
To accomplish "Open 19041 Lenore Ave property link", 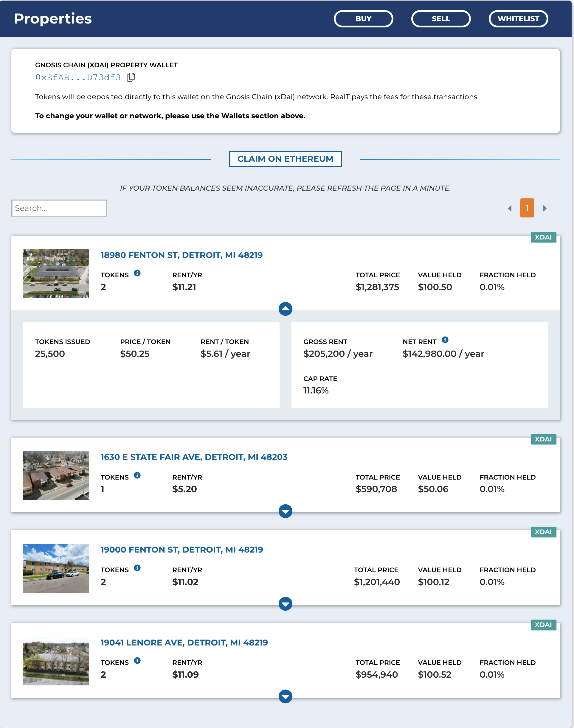I will (x=184, y=643).
